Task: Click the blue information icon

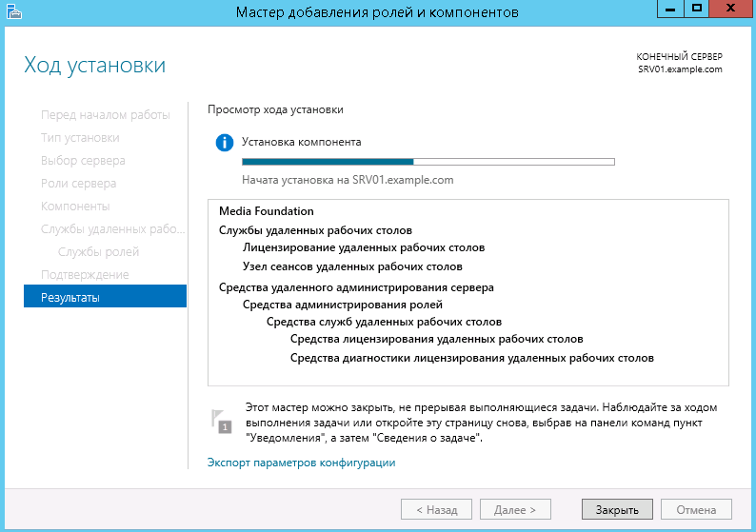Action: (224, 143)
